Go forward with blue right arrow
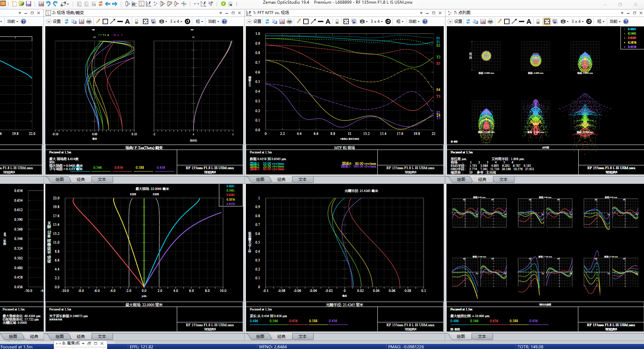644x349 pixels. [115, 4]
